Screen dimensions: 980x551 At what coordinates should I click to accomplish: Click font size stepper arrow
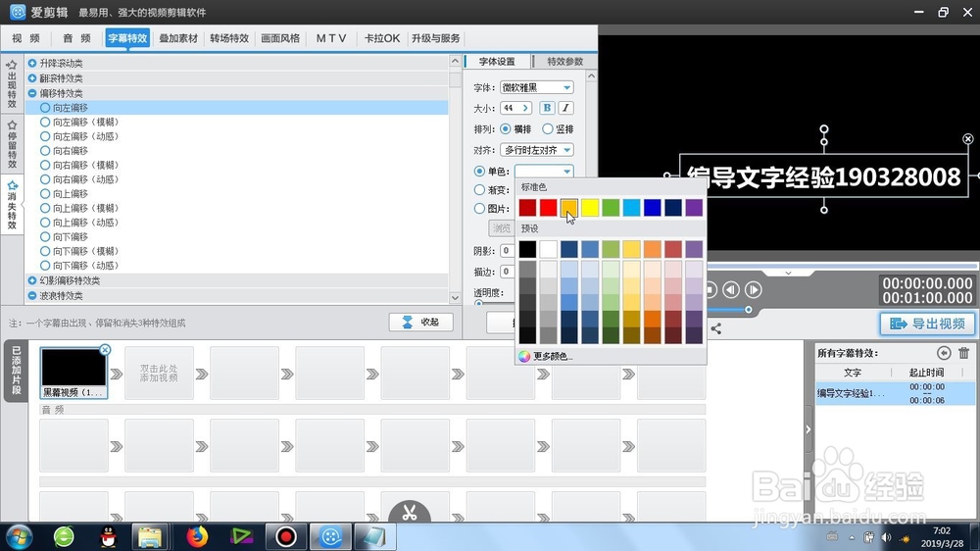[x=525, y=108]
